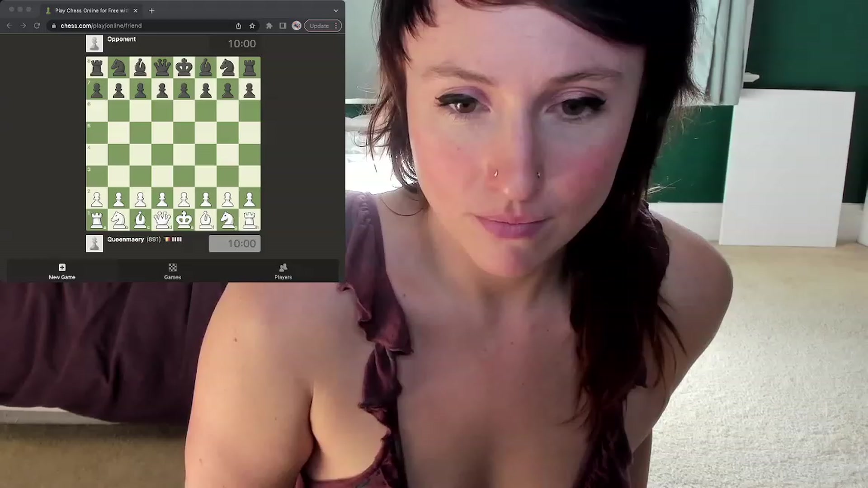This screenshot has width=868, height=488.
Task: Go forward in browser history
Action: tap(23, 26)
